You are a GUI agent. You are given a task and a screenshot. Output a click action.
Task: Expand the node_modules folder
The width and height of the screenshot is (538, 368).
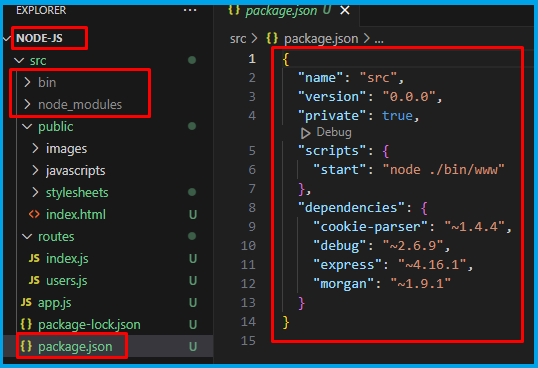click(27, 104)
